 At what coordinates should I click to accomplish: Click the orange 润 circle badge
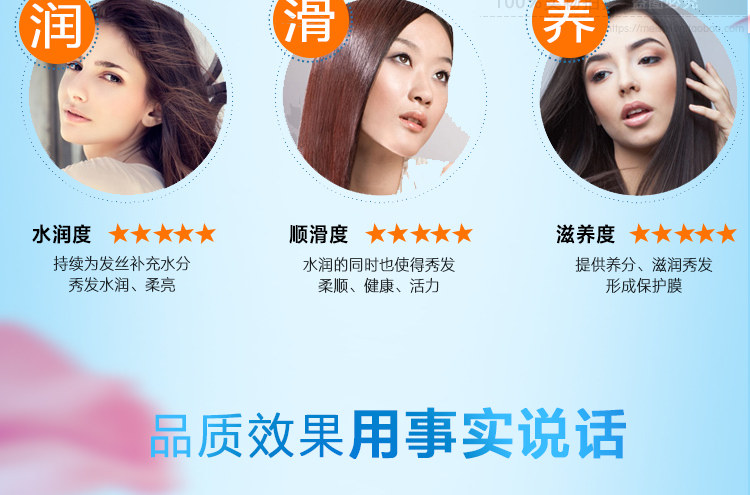pyautogui.click(x=57, y=25)
